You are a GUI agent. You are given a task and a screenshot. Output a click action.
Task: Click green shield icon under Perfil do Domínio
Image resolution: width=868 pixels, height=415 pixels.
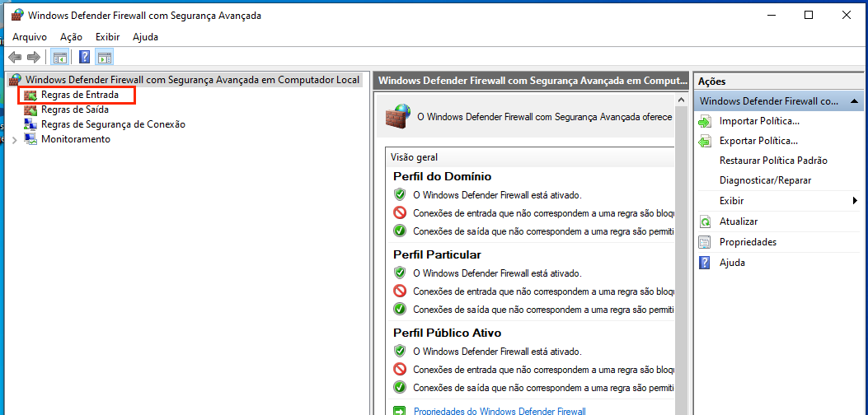(400, 195)
